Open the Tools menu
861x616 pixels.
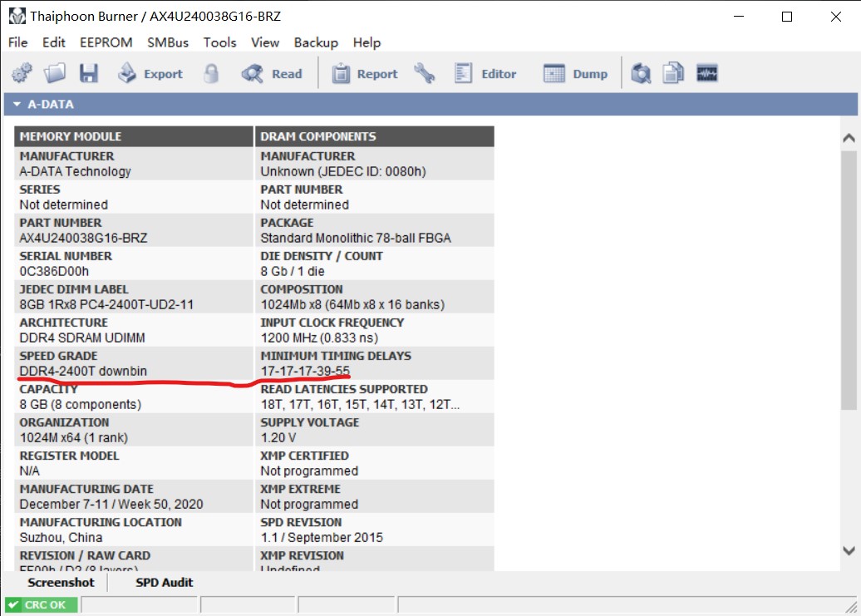click(x=219, y=42)
